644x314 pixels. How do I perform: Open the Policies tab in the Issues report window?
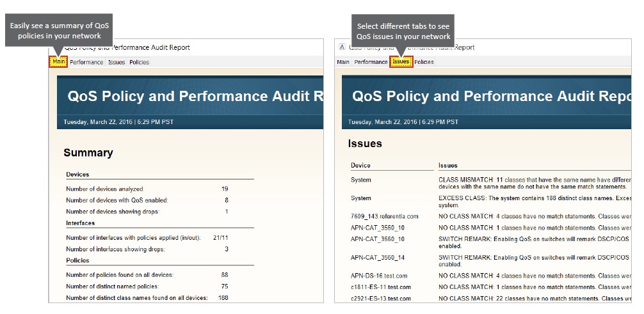424,62
